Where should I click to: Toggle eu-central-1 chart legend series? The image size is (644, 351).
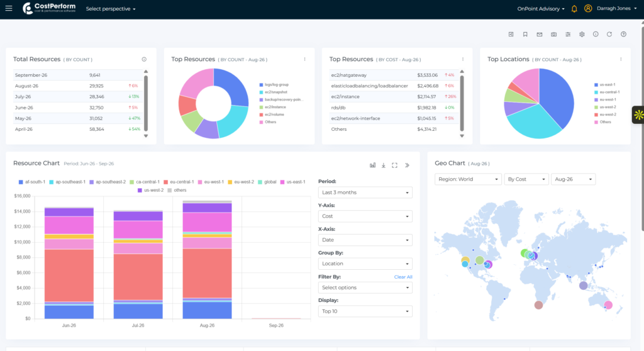coord(179,182)
